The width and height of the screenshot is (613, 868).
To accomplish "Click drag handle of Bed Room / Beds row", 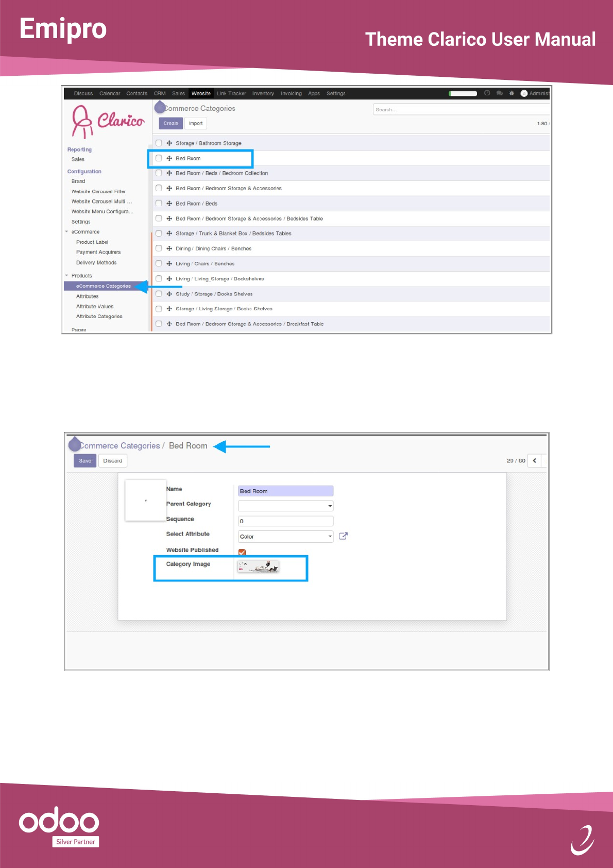I will (x=169, y=204).
